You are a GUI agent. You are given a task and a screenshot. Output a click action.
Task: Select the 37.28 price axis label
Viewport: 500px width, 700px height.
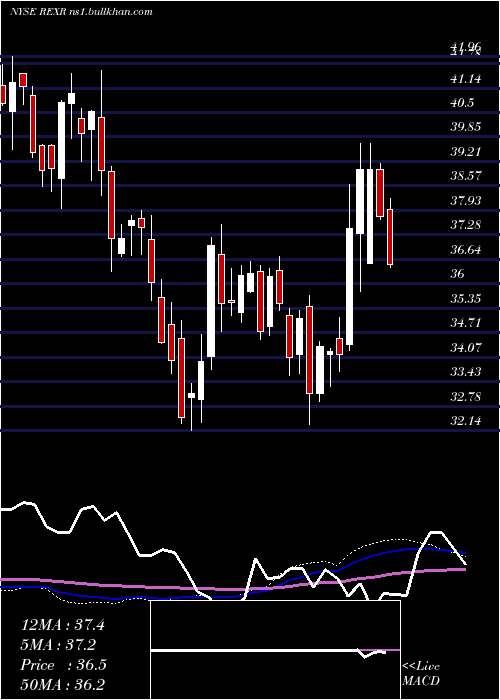[466, 224]
